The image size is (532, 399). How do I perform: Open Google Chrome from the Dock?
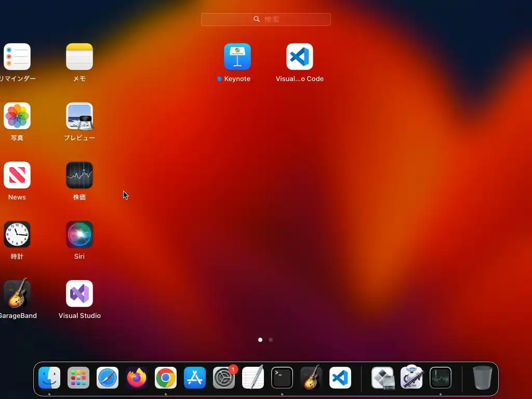click(166, 378)
